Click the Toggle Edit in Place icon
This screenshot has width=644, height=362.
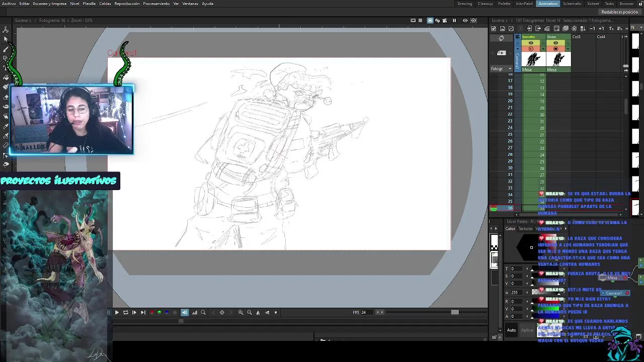(547, 29)
